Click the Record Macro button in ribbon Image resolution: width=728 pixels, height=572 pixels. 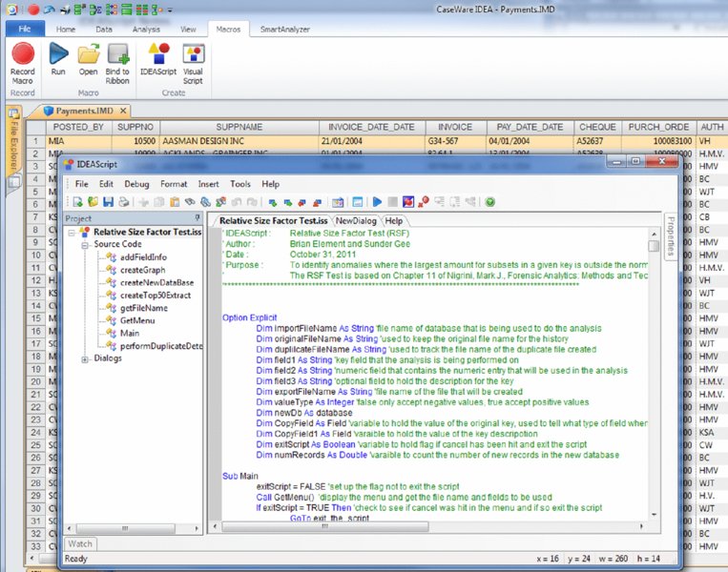pos(22,63)
